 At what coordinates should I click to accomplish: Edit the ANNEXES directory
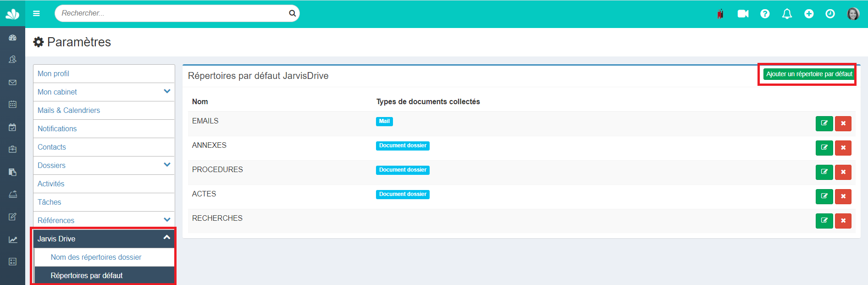point(824,148)
